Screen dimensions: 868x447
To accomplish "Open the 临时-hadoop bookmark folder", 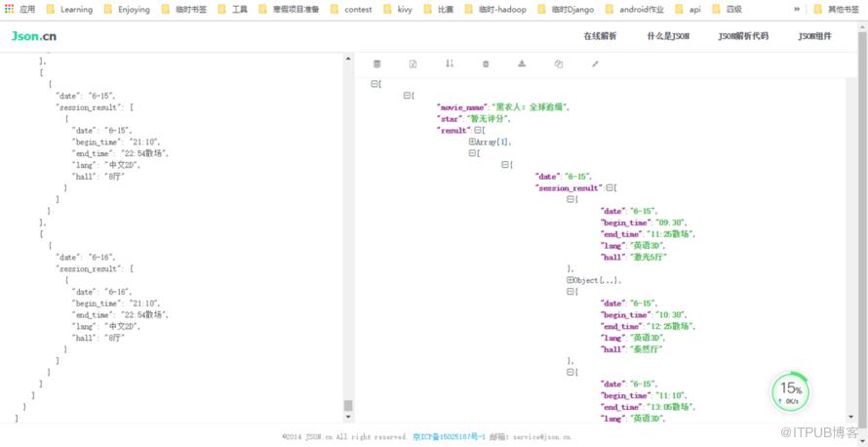I will [495, 10].
